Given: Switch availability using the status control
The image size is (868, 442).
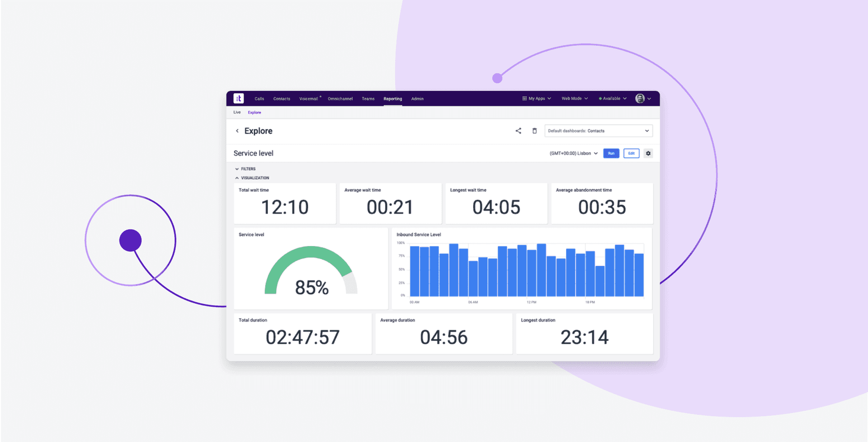Looking at the screenshot, I should tap(613, 98).
